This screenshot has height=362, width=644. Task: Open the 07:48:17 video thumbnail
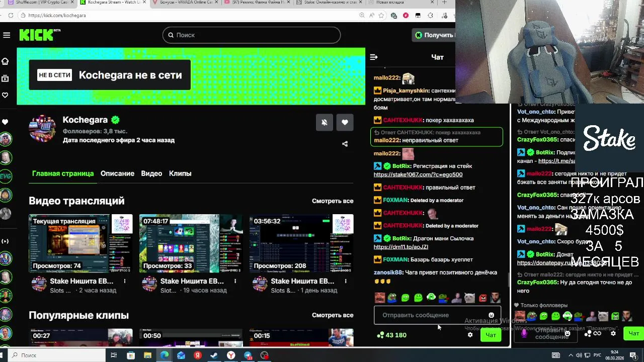(191, 243)
